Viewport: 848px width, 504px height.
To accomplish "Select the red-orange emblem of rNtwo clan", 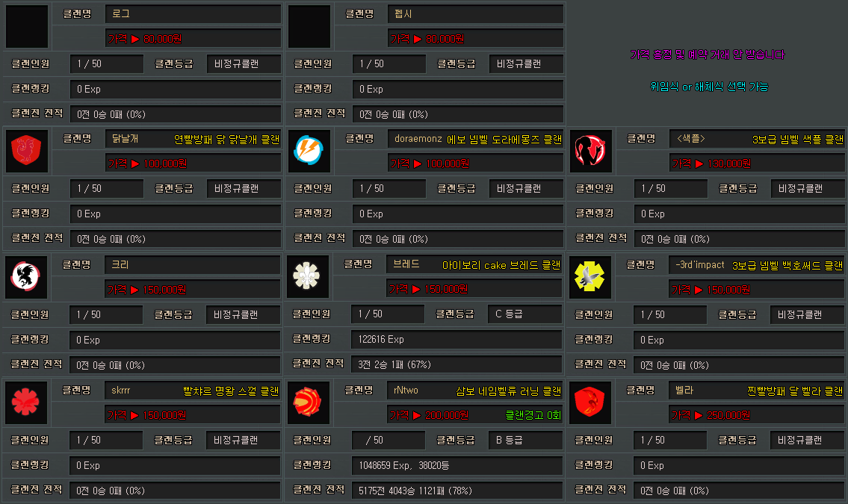I will [308, 402].
